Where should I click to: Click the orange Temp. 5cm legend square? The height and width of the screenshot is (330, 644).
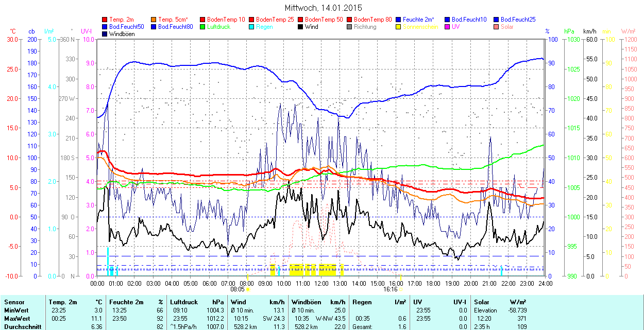point(154,20)
